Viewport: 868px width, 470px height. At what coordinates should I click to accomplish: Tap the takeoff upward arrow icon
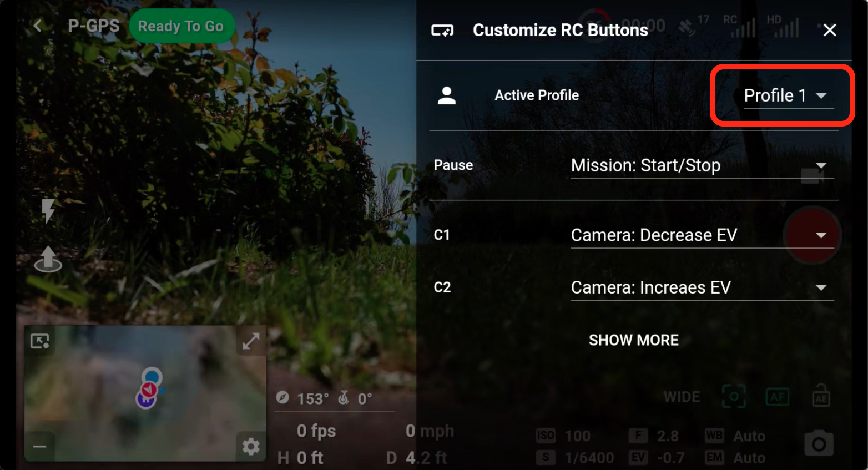[48, 259]
